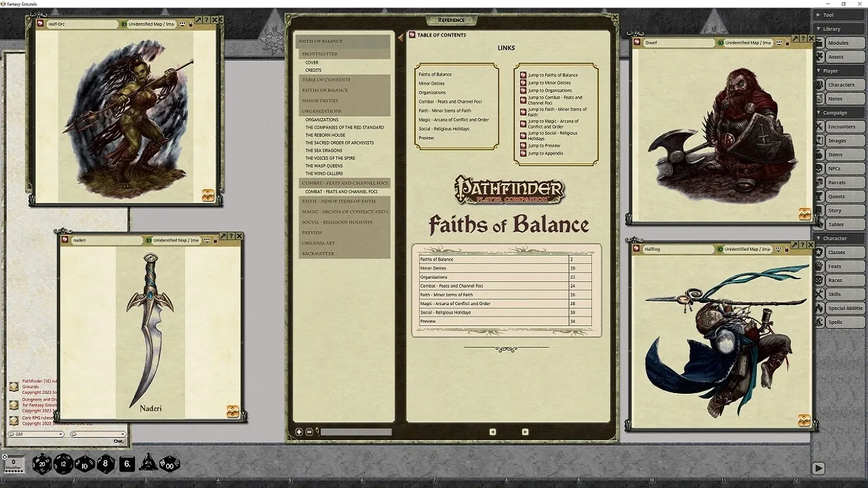Click the Half-Orc window help button
The image size is (868, 488).
pos(207,20)
